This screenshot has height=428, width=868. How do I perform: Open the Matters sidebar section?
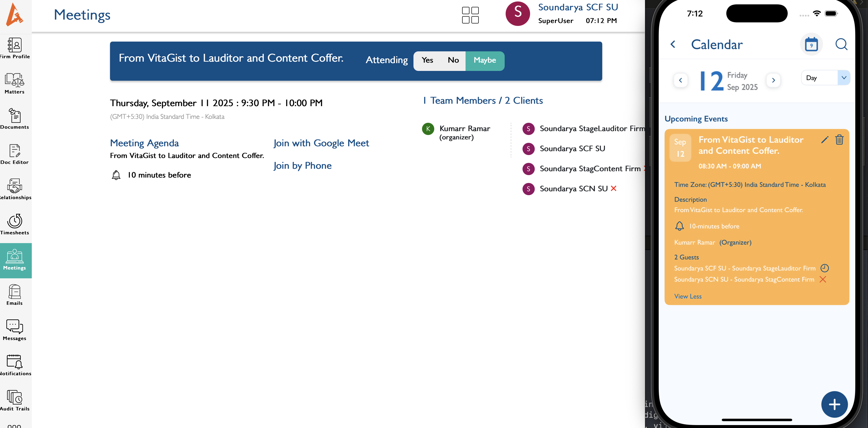14,83
